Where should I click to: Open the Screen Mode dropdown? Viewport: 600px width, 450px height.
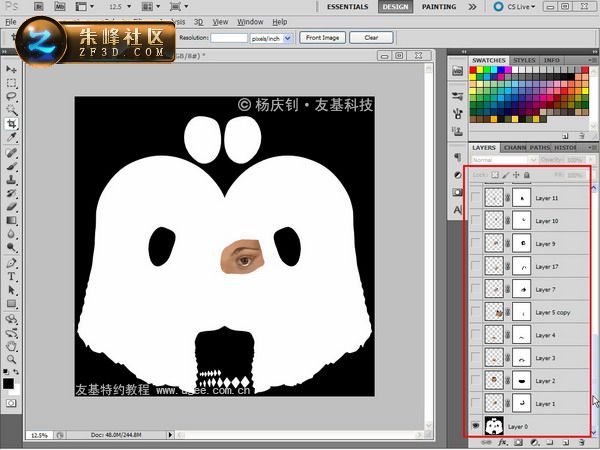[x=179, y=7]
